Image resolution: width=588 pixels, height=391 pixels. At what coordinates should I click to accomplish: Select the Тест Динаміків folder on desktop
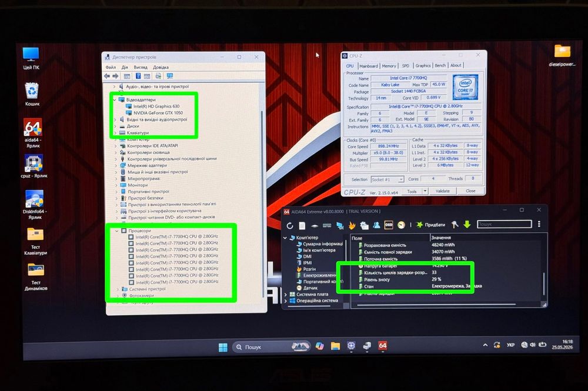tap(36, 278)
